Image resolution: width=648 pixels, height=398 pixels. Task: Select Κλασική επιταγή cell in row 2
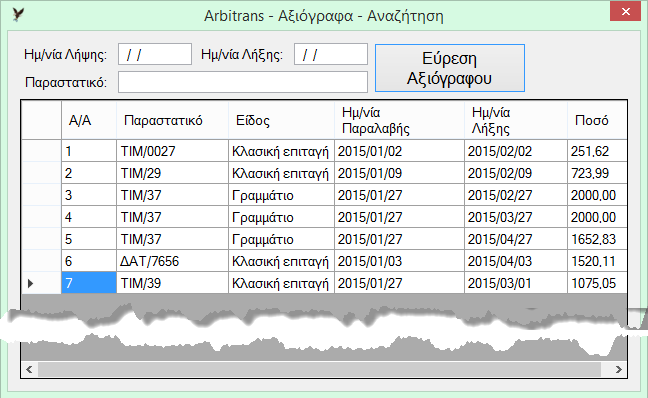point(281,173)
